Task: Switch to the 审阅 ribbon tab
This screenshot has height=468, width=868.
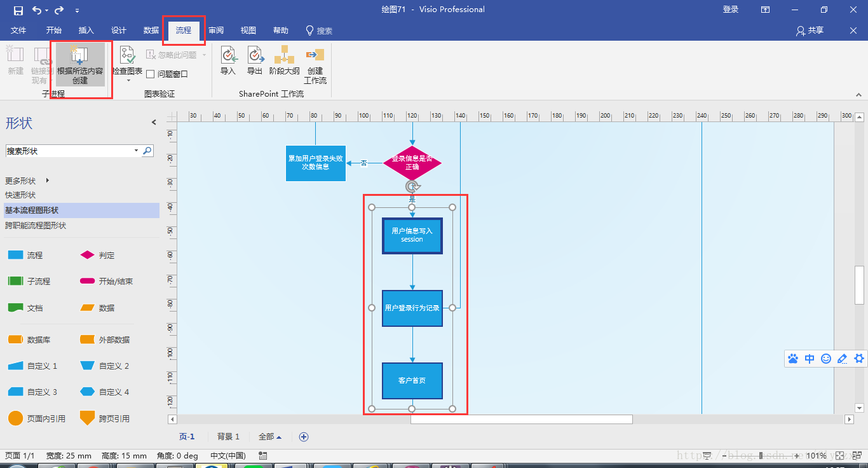Action: (216, 31)
